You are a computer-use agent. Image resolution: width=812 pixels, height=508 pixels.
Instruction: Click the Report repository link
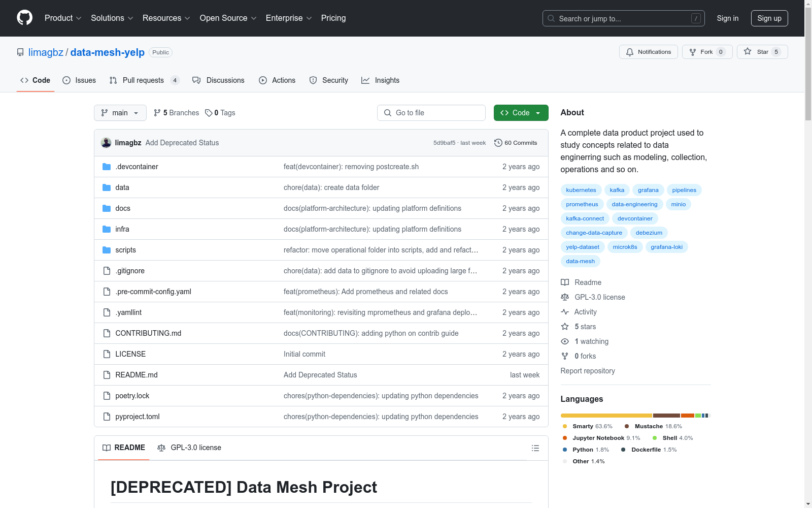[x=588, y=371]
